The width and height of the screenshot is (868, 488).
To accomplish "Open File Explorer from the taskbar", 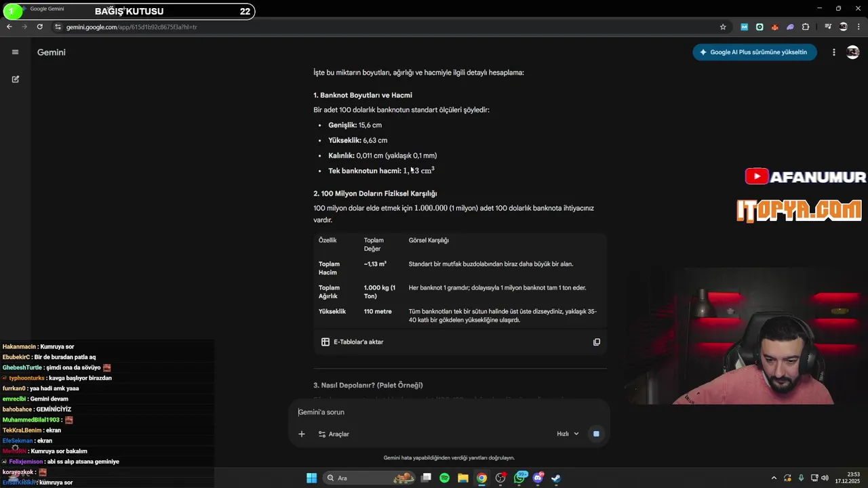I will click(463, 478).
